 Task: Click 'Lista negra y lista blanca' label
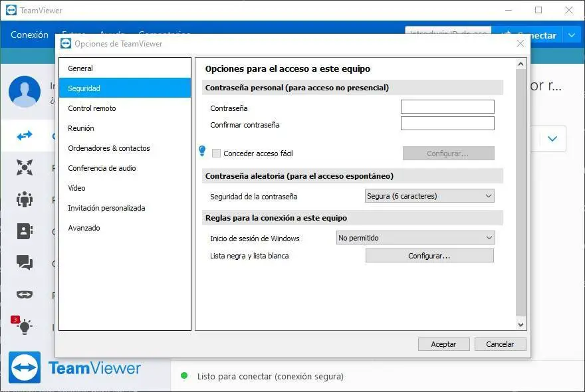point(249,256)
